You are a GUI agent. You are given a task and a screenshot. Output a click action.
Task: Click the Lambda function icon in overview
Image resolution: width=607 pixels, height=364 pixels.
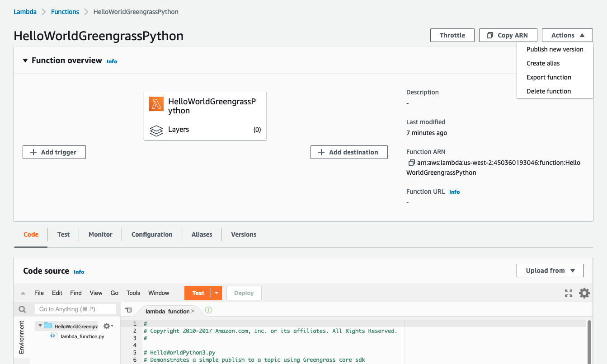click(156, 104)
